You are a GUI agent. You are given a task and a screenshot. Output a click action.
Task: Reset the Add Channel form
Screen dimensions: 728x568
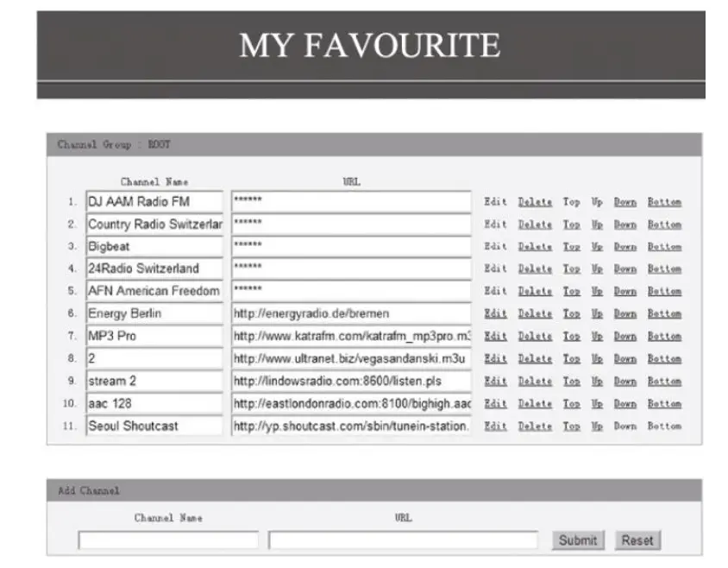click(x=637, y=540)
